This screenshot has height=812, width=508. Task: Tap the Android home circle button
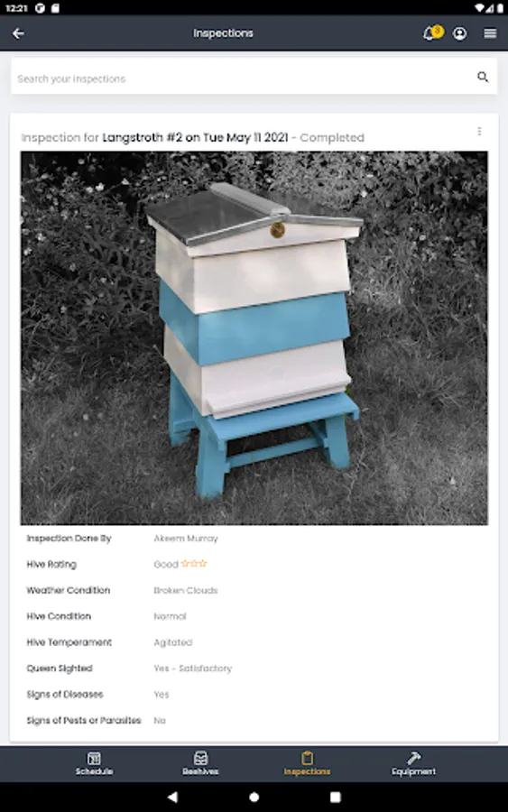[254, 797]
